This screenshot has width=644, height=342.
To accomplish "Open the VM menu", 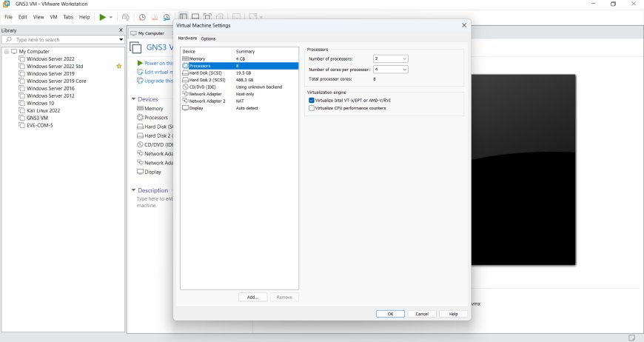I will coord(53,17).
